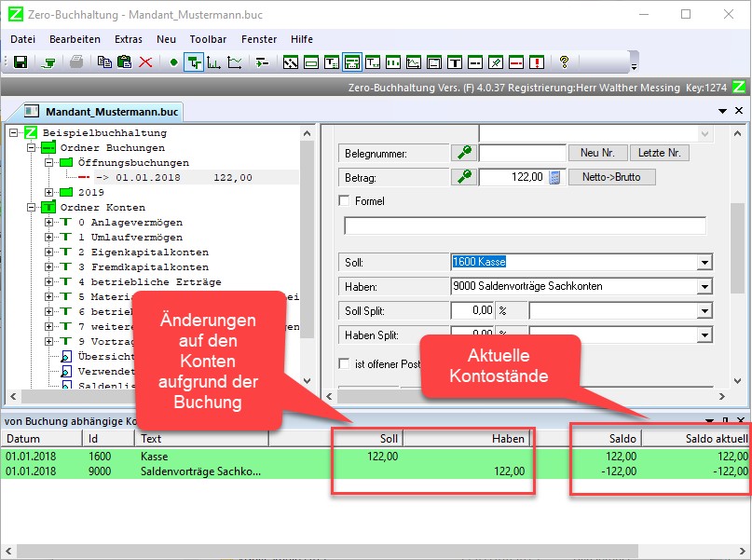
Task: Click the red X delete icon
Action: tap(145, 62)
